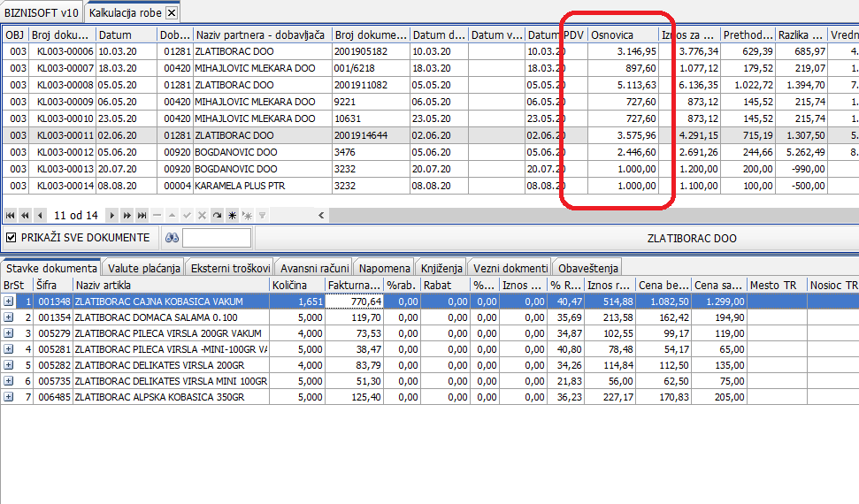Click Fakturna cell value 770,64
The image size is (859, 504).
tap(355, 302)
